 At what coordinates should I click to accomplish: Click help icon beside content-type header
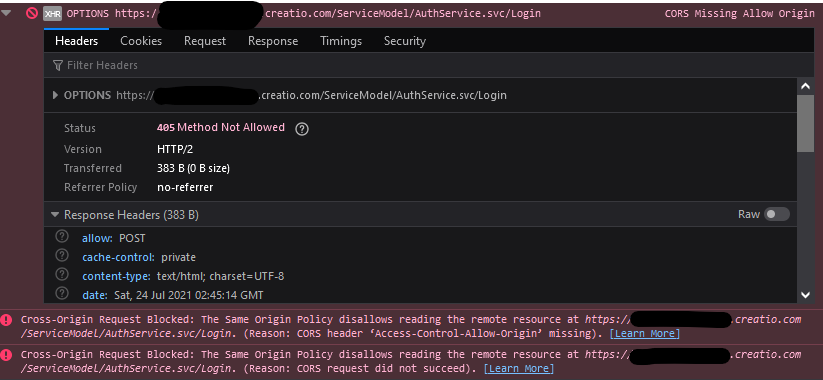[62, 275]
